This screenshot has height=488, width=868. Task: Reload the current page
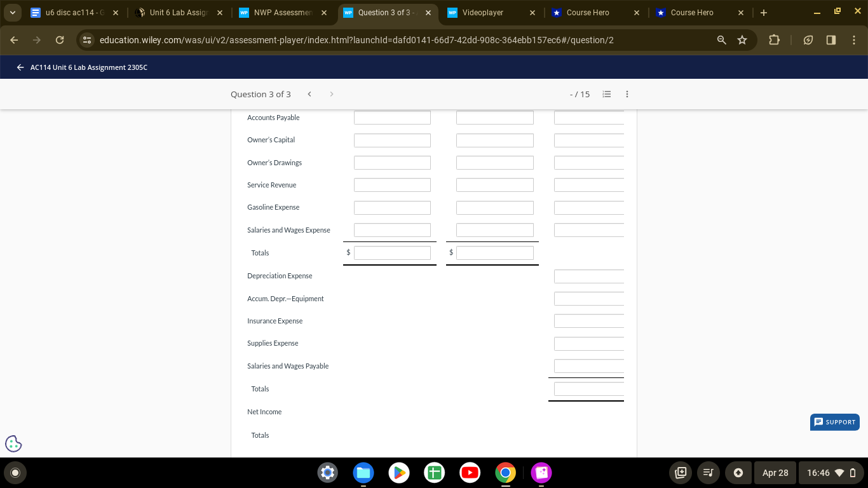pyautogui.click(x=60, y=40)
